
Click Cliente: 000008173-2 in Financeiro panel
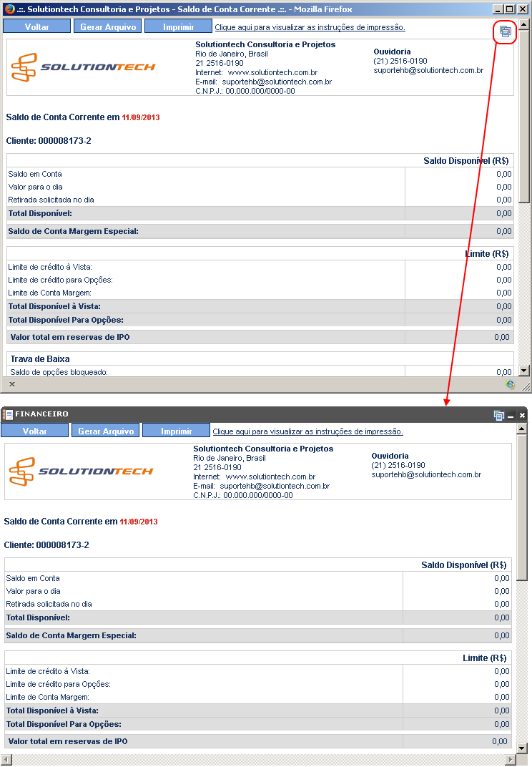point(46,545)
